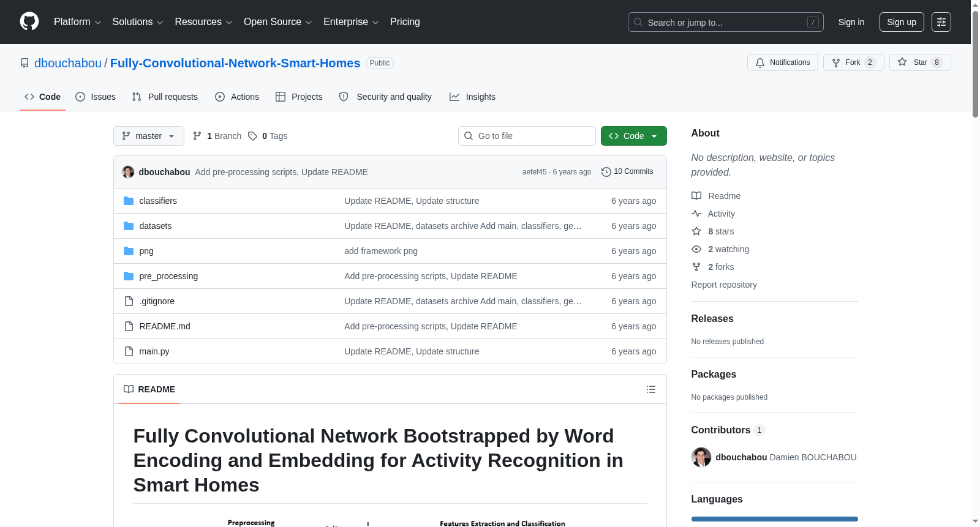This screenshot has width=980, height=527.
Task: Click the search magnifier icon in header
Action: (638, 22)
